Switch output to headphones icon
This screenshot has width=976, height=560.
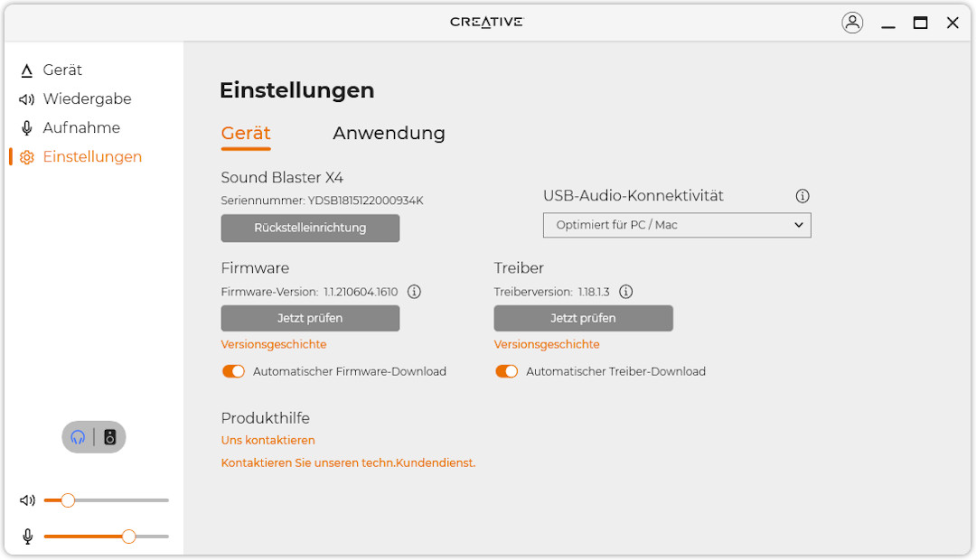(x=79, y=437)
